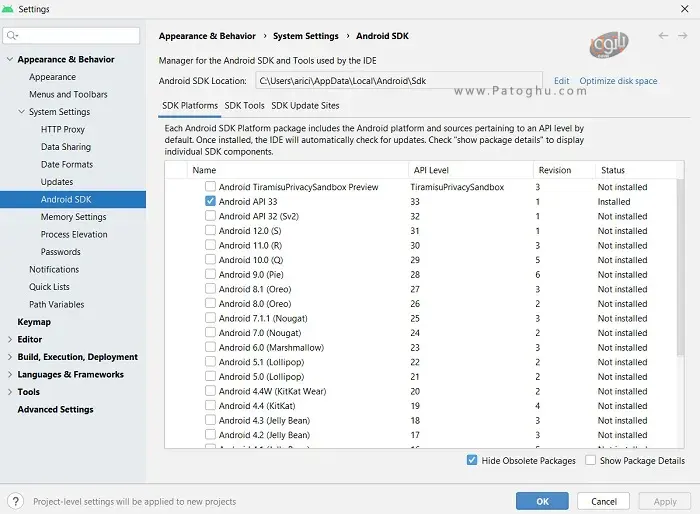This screenshot has height=514, width=700.
Task: Select Process Elevation settings
Action: (x=74, y=234)
